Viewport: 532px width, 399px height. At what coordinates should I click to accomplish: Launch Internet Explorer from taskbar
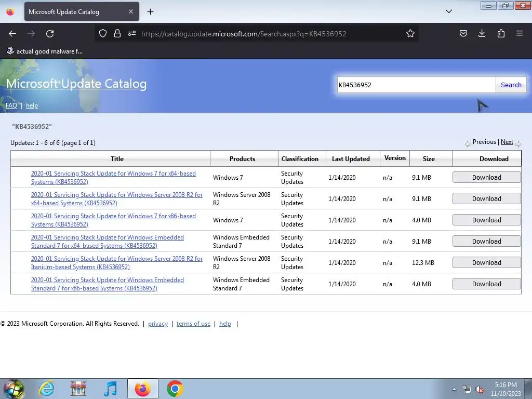pos(46,389)
